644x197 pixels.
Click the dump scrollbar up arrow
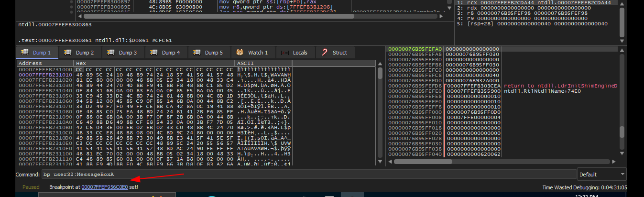click(380, 63)
